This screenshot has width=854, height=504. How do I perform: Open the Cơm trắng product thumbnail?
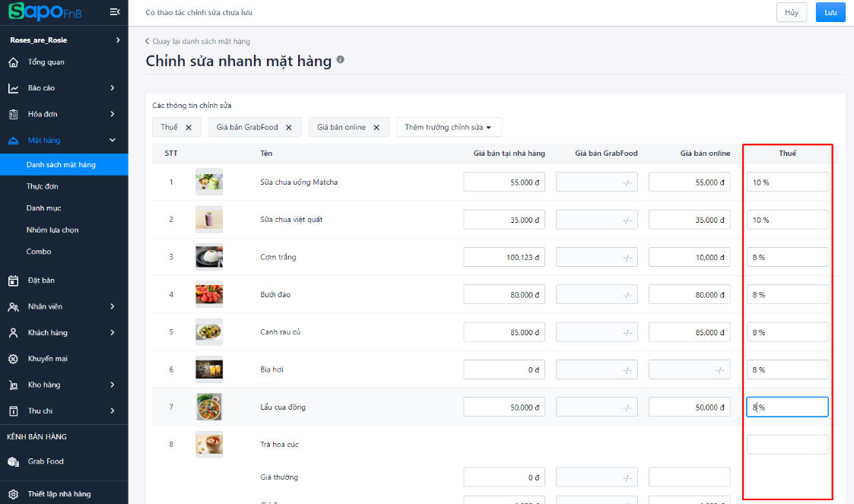pos(209,257)
